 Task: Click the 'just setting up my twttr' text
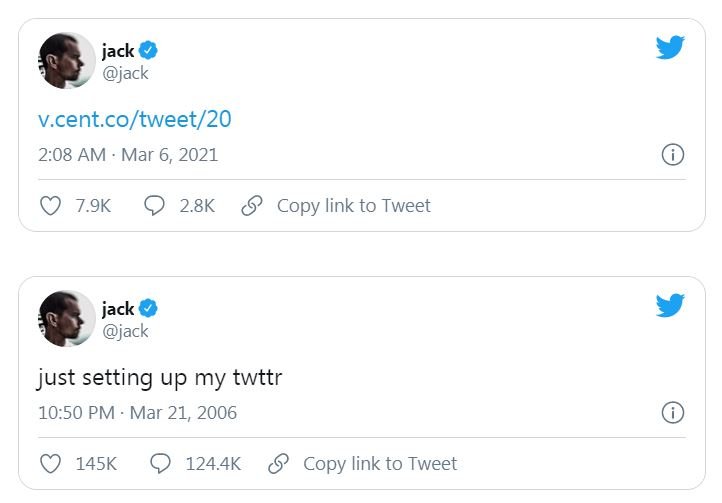point(160,378)
